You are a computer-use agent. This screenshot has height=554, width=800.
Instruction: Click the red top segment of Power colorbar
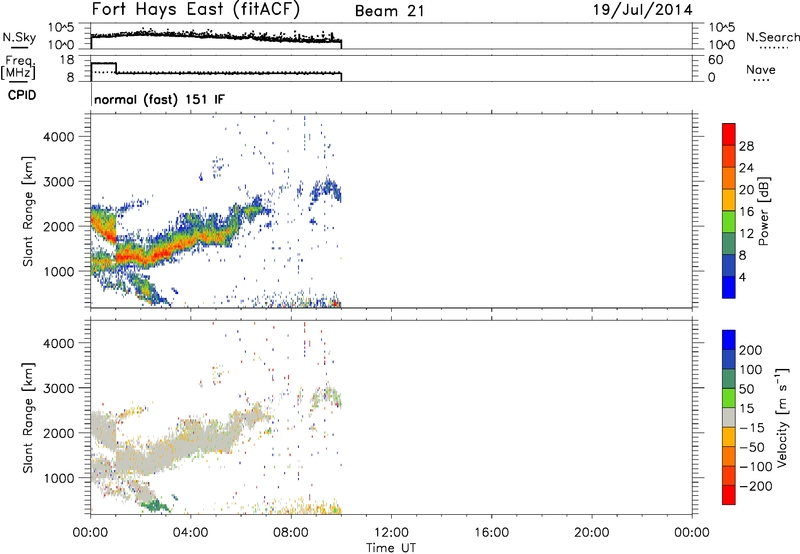(729, 134)
